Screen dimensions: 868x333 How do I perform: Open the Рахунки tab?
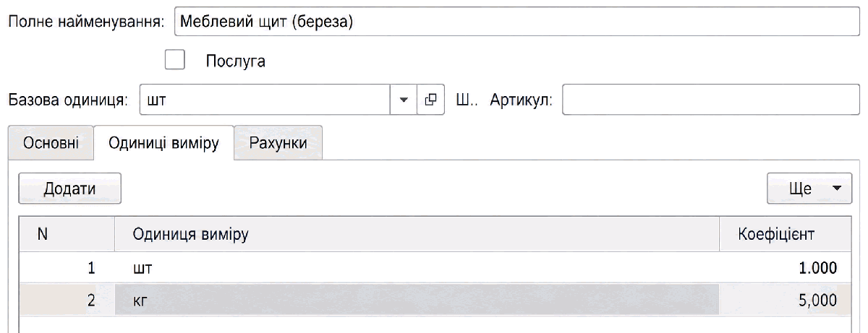coord(278,143)
